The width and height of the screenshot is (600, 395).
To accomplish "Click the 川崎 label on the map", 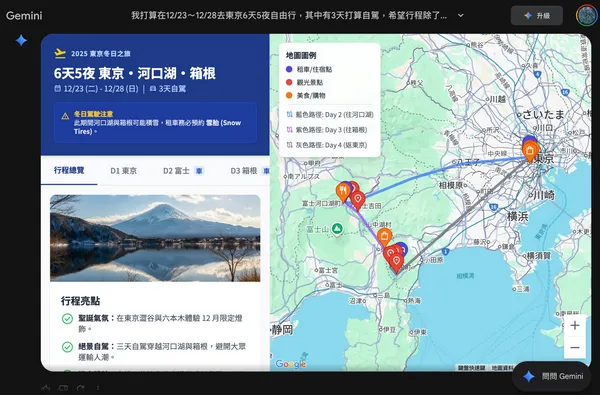I will pos(544,195).
